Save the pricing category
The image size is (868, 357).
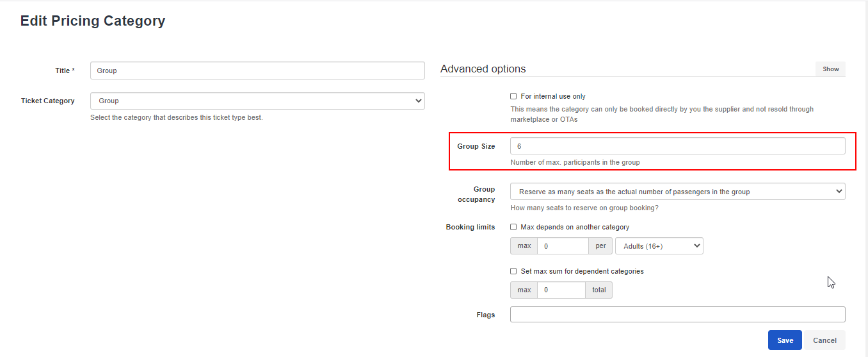[x=785, y=340]
